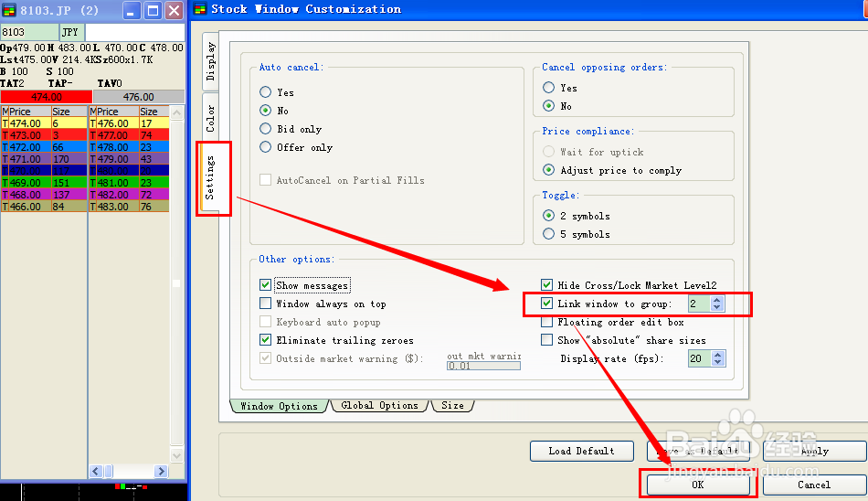Screen dimensions: 868x501
Task: Increase display rate fps value
Action: [718, 355]
